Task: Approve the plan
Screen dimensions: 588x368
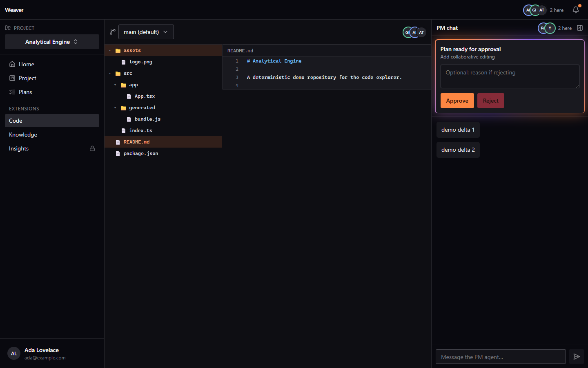Action: coord(457,101)
